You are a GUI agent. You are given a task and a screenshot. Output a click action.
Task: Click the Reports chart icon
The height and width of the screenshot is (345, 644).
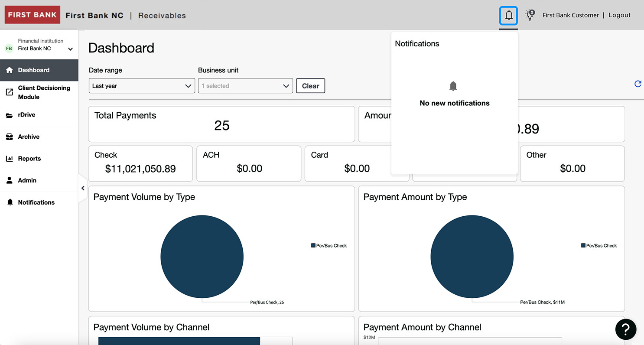pyautogui.click(x=10, y=159)
